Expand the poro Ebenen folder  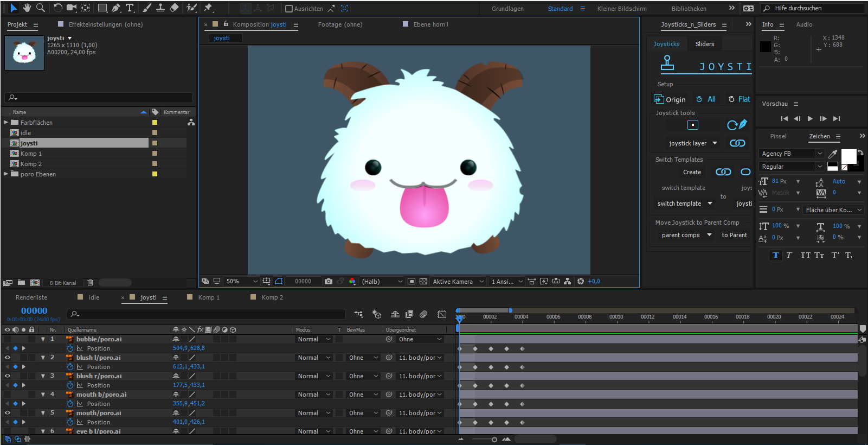pos(6,174)
